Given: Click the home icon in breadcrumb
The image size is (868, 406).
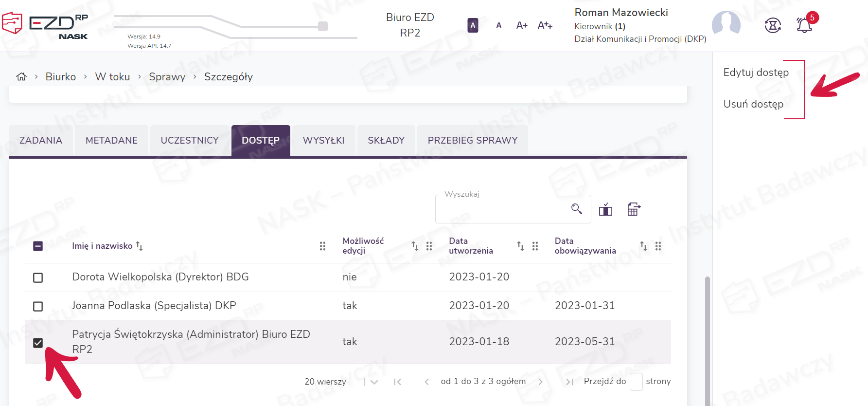Looking at the screenshot, I should pyautogui.click(x=21, y=76).
